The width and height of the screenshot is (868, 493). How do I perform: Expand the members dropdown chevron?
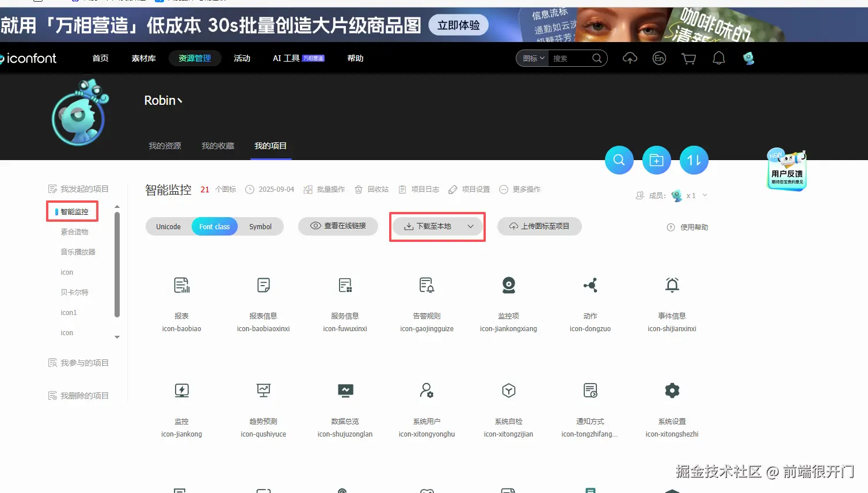[x=705, y=195]
